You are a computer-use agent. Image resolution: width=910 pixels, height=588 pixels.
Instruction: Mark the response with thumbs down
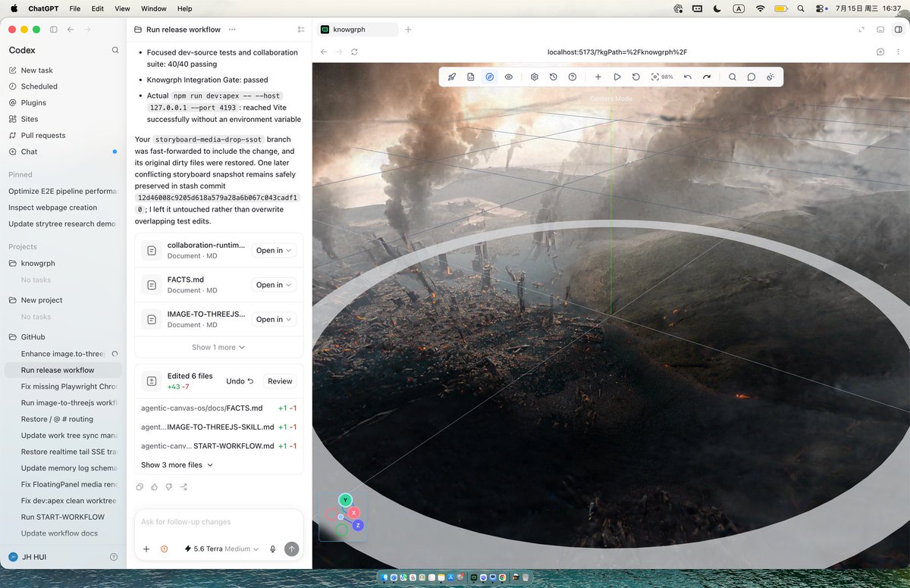[169, 486]
